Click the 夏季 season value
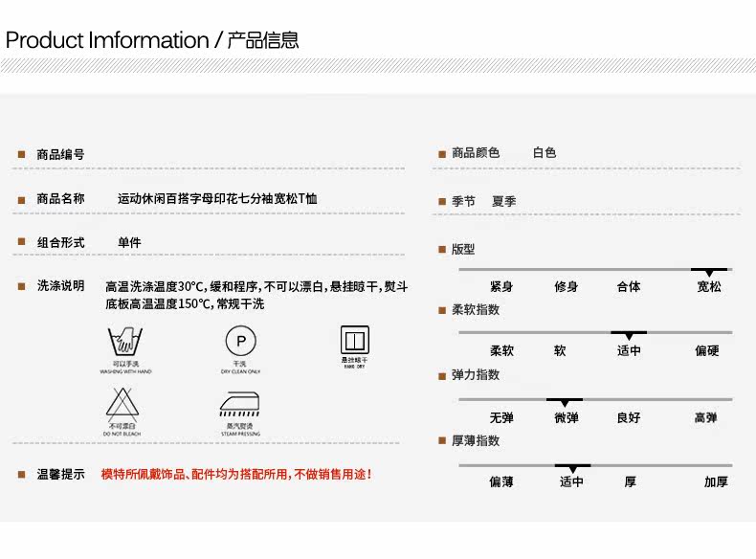 503,201
